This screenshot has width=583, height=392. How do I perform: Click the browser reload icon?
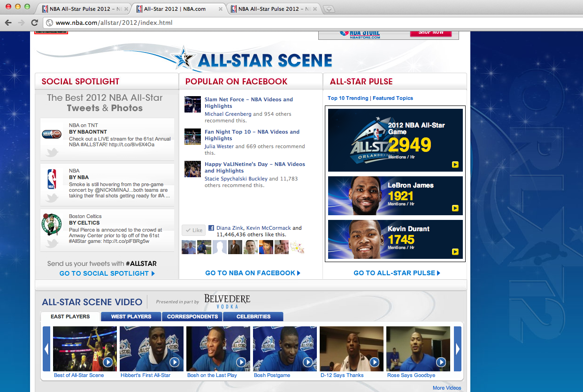[x=34, y=23]
